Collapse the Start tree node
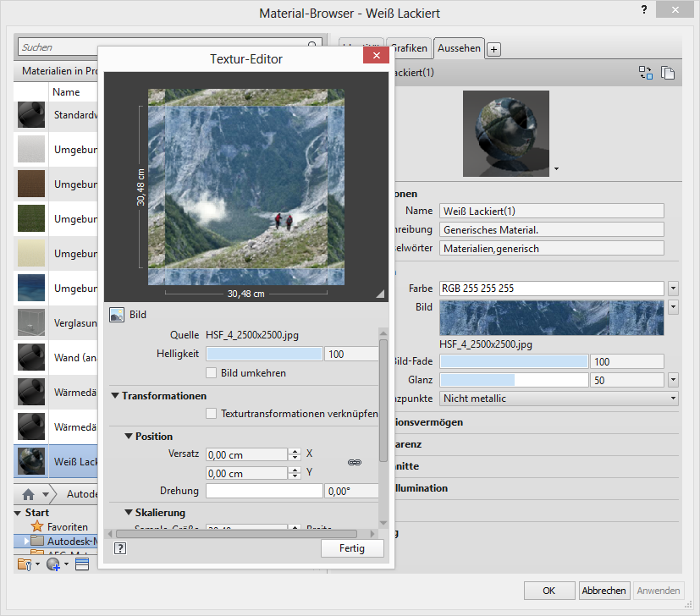This screenshot has width=700, height=616. point(18,513)
